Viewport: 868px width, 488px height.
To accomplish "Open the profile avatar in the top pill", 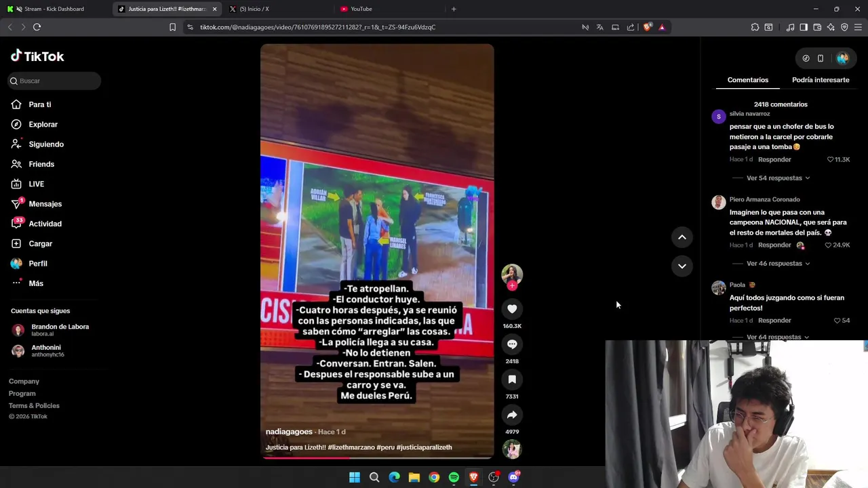I will 843,58.
